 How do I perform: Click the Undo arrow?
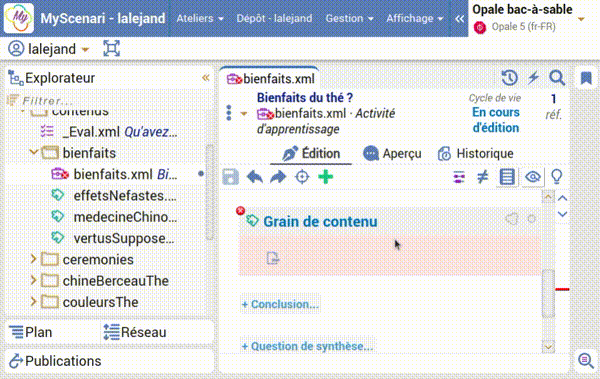pos(254,177)
